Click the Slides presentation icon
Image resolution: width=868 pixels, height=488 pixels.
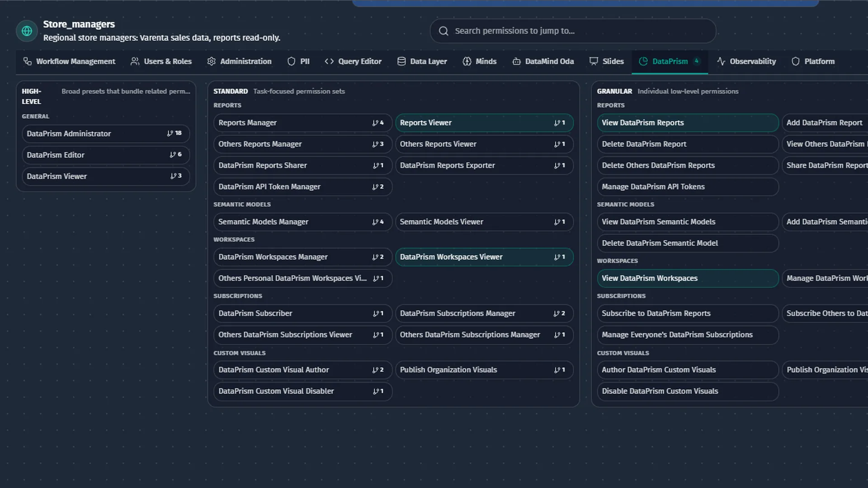(594, 61)
